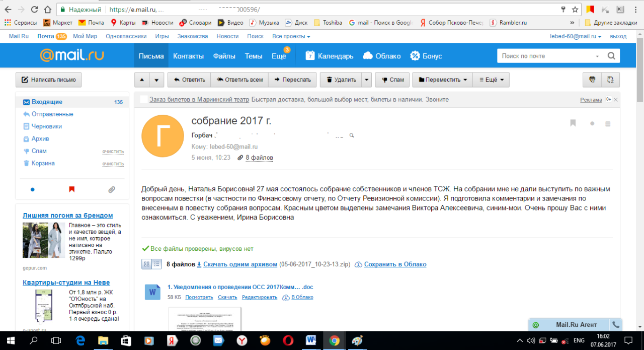
Task: Click the phone icon in Mail.Ru Агент bar
Action: pyautogui.click(x=615, y=325)
